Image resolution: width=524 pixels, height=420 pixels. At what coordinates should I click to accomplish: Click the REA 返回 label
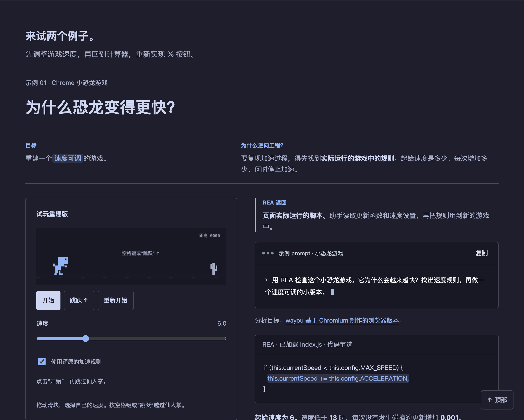click(x=275, y=203)
